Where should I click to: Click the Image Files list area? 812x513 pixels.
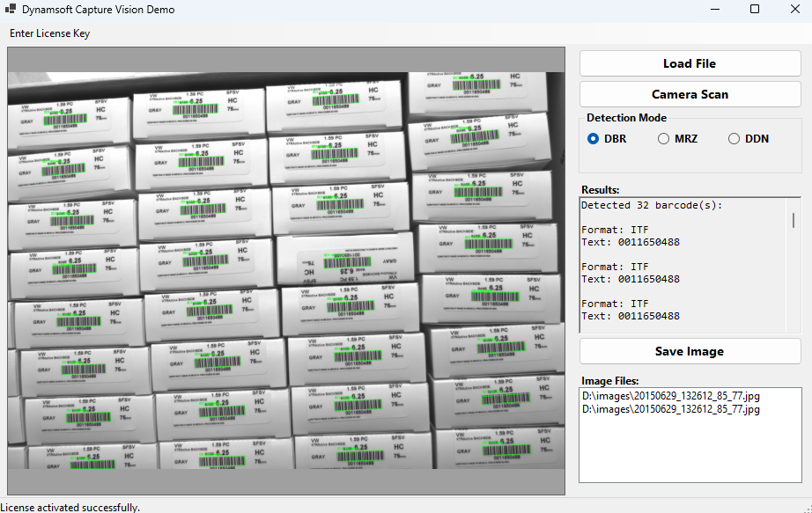click(690, 440)
